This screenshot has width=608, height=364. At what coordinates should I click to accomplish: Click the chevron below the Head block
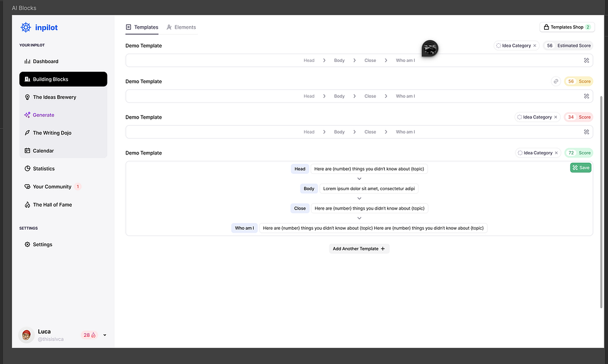tap(359, 179)
